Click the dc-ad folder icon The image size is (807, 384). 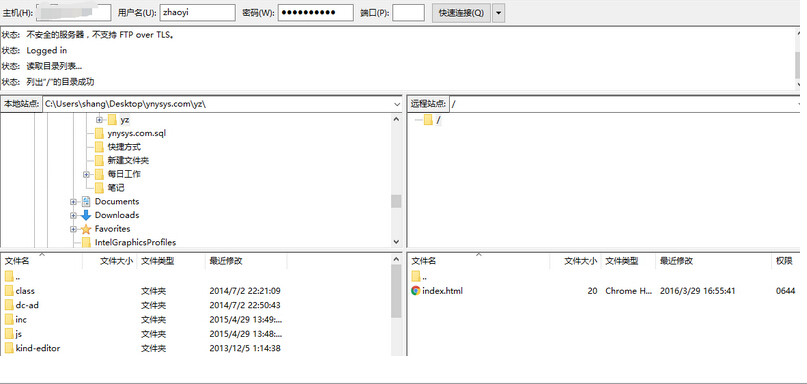9,305
